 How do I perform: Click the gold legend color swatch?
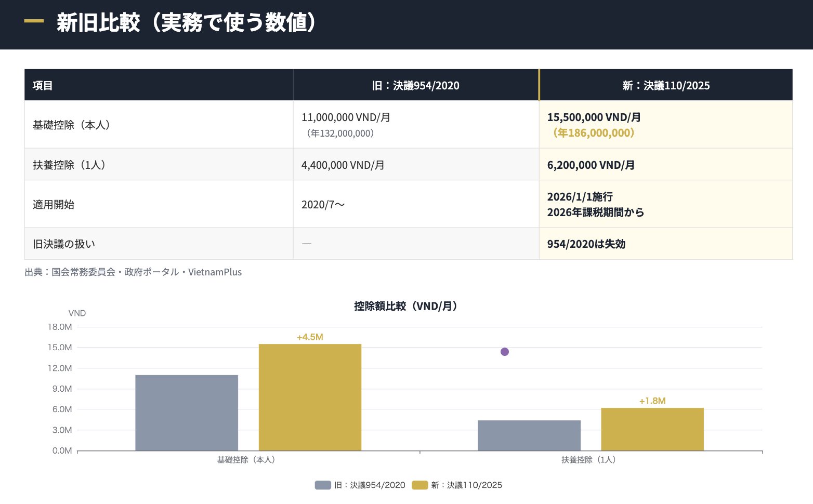[419, 485]
